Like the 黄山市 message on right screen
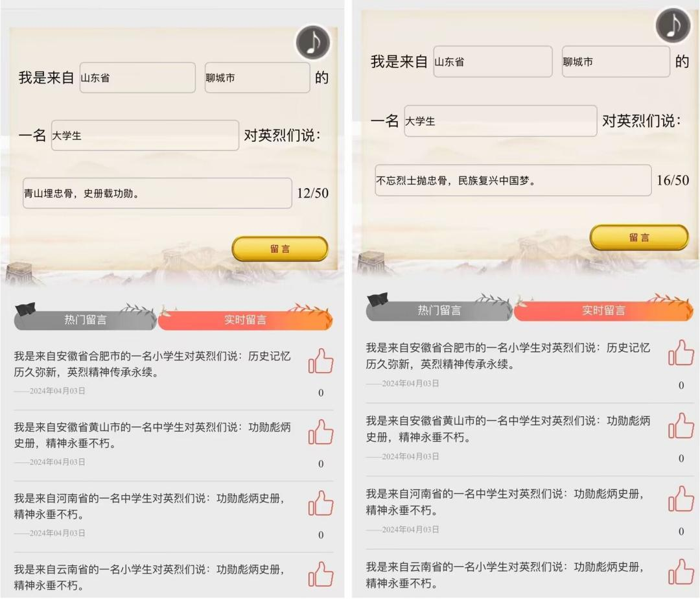 pos(681,425)
